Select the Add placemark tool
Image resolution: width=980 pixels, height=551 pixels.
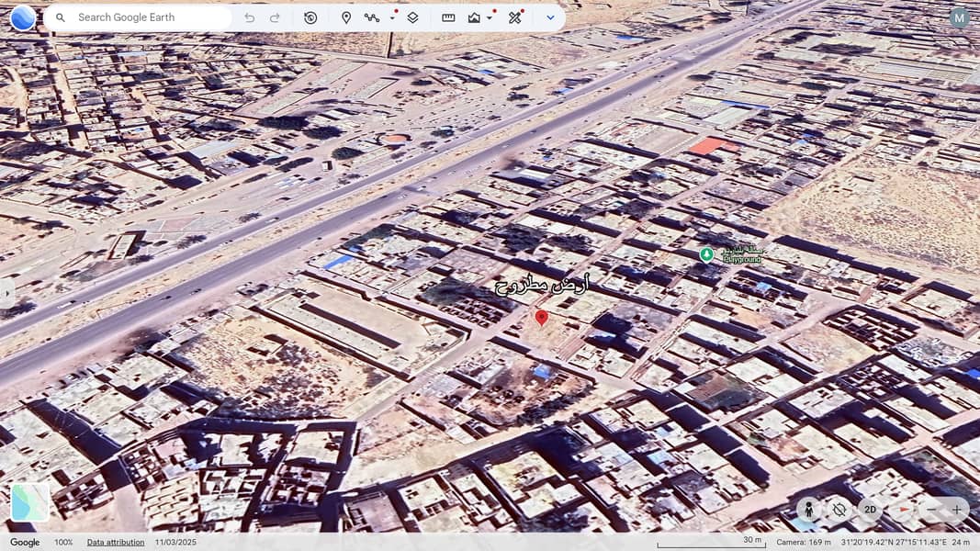(346, 17)
